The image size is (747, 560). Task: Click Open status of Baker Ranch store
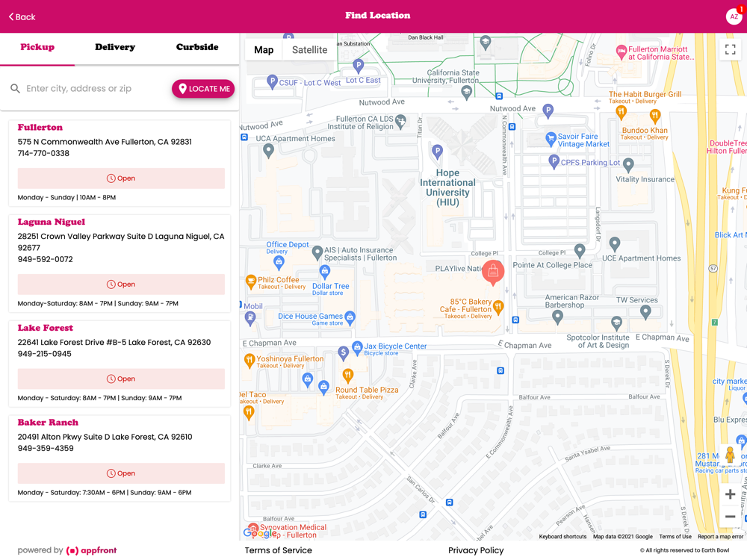pos(121,473)
